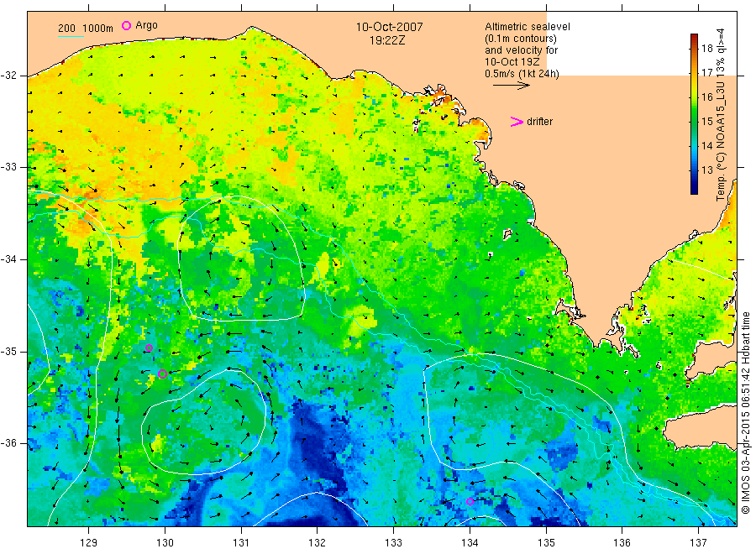
Task: Click the 'drifter' legend label
Action: (539, 122)
